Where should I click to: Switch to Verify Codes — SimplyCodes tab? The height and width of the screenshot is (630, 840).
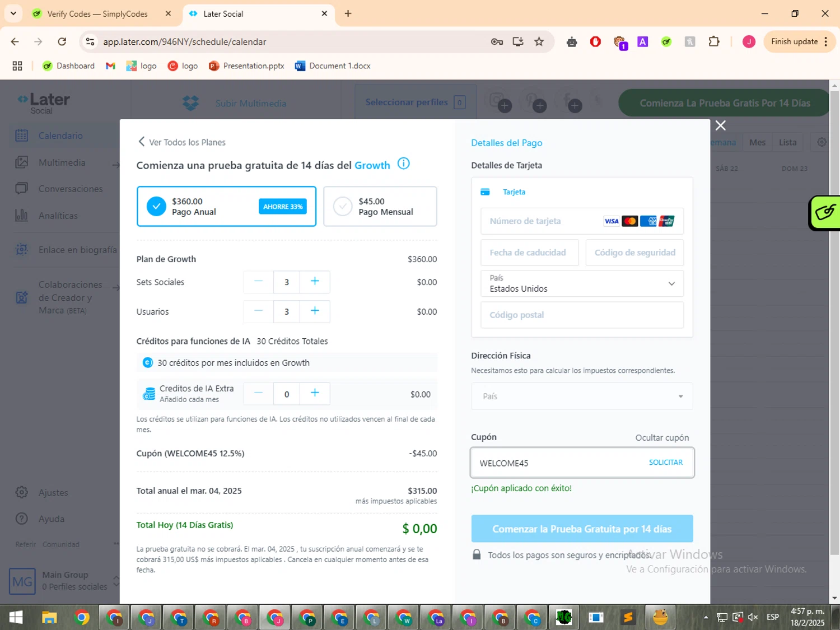click(97, 14)
